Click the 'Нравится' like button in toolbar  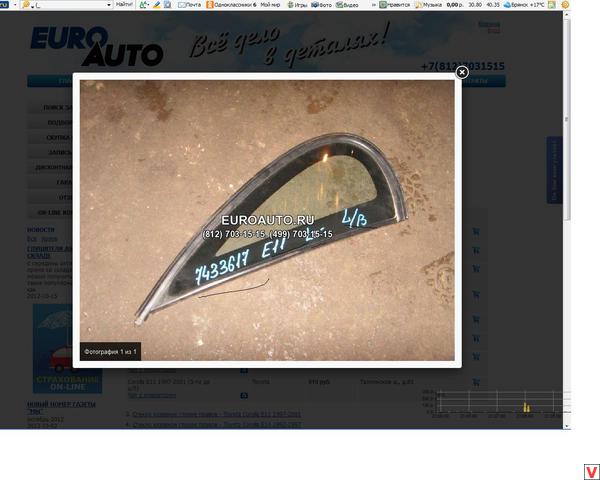coord(395,5)
